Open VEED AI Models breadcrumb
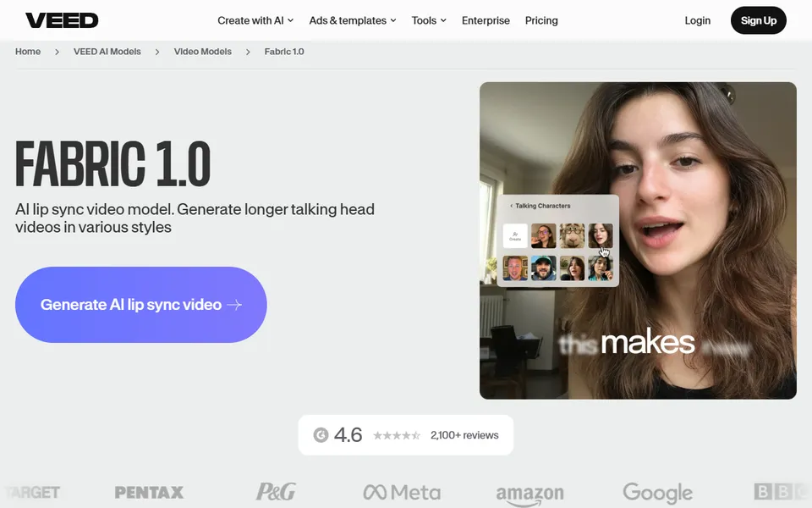 coord(107,52)
